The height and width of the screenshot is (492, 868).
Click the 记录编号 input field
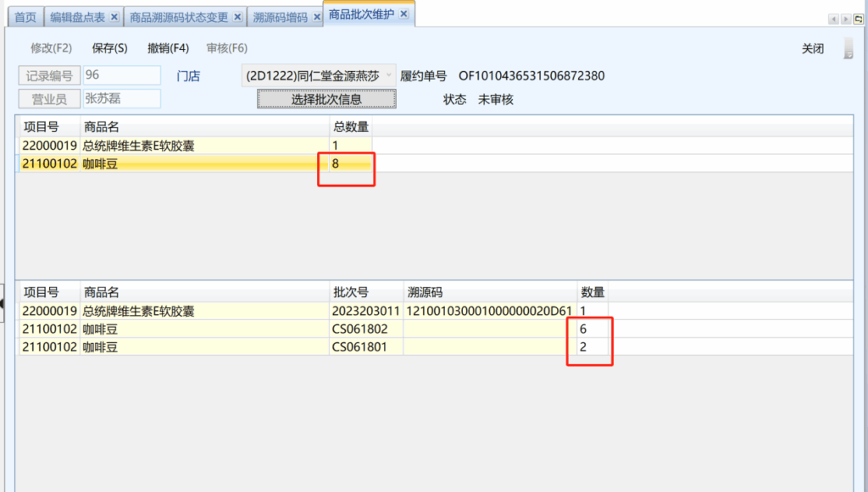[121, 75]
